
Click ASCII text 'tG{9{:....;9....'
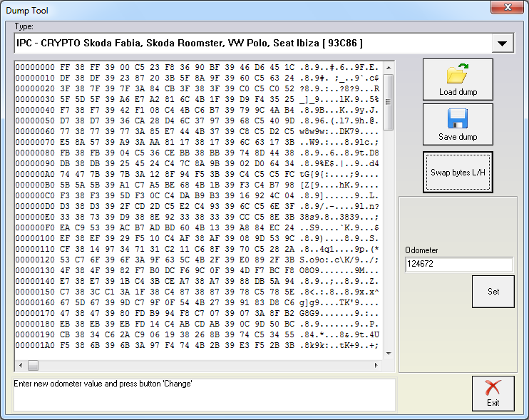[x=339, y=175]
